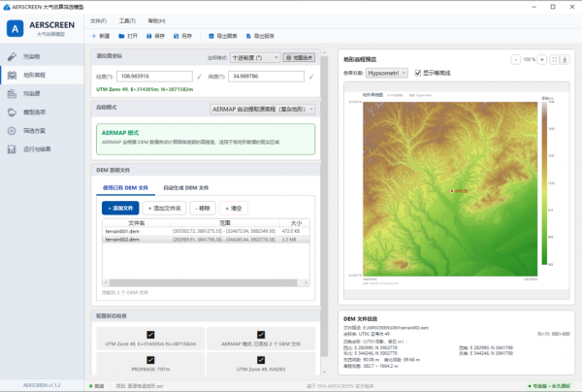Viewport: 582px width, 392px height.
Task: Toggle the 显示等高线 contour lines checkbox
Action: (x=418, y=73)
